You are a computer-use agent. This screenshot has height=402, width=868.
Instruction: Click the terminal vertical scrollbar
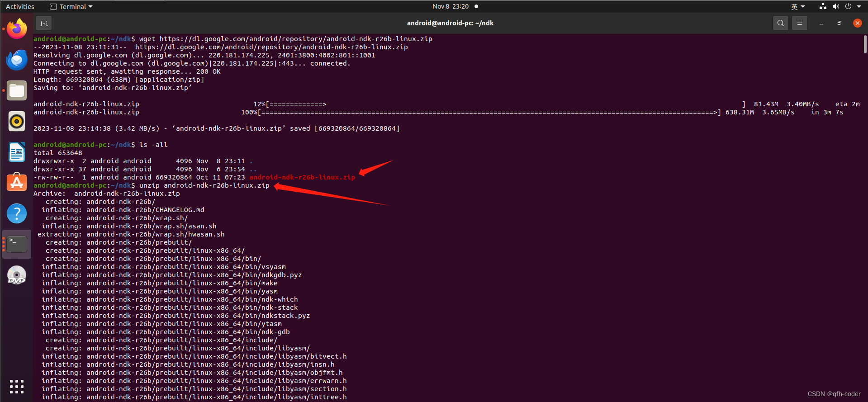[x=865, y=45]
